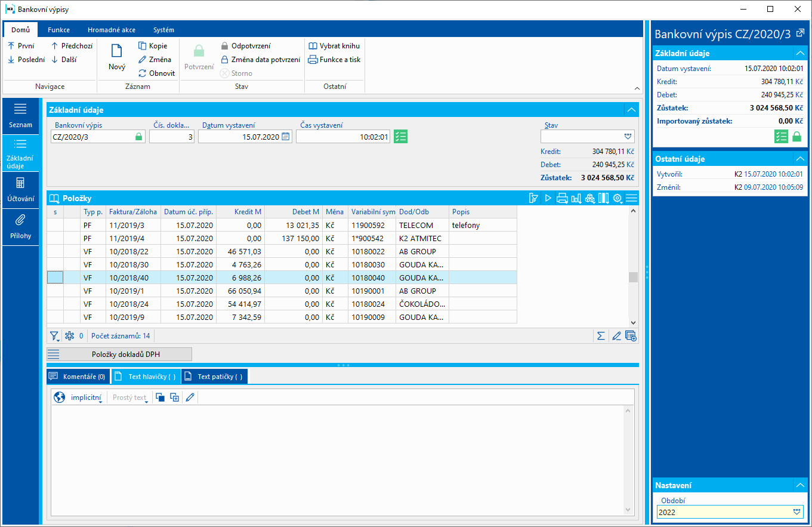Viewport: 812px width, 527px height.
Task: Switch to the Funkce ribbon tab
Action: click(58, 30)
